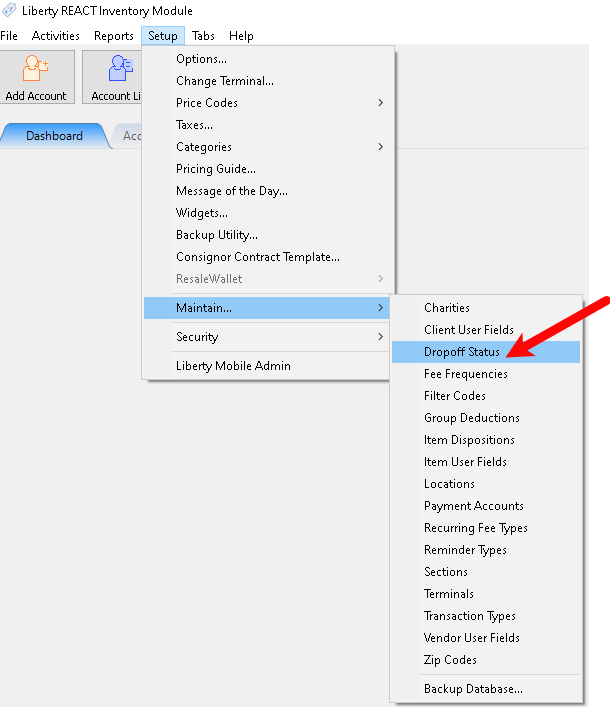Select Message of the Day...
Screen dimensions: 610x707
pos(268,191)
